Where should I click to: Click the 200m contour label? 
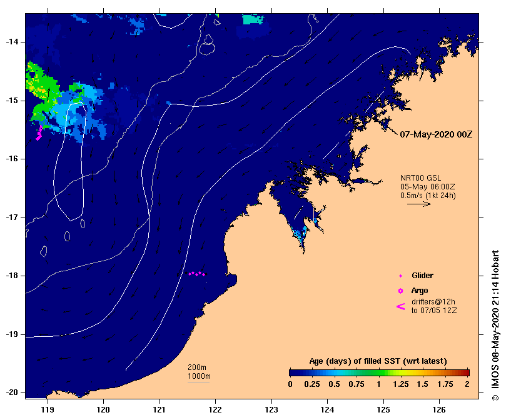pos(197,367)
